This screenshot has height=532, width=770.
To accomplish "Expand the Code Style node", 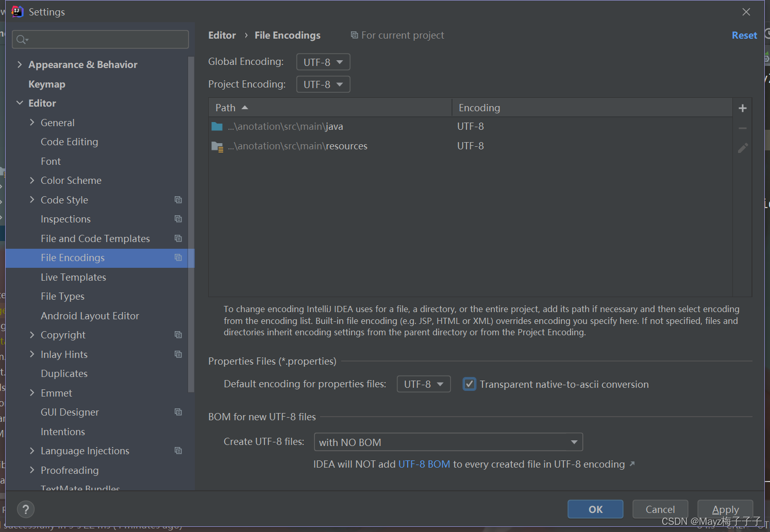I will pyautogui.click(x=32, y=200).
